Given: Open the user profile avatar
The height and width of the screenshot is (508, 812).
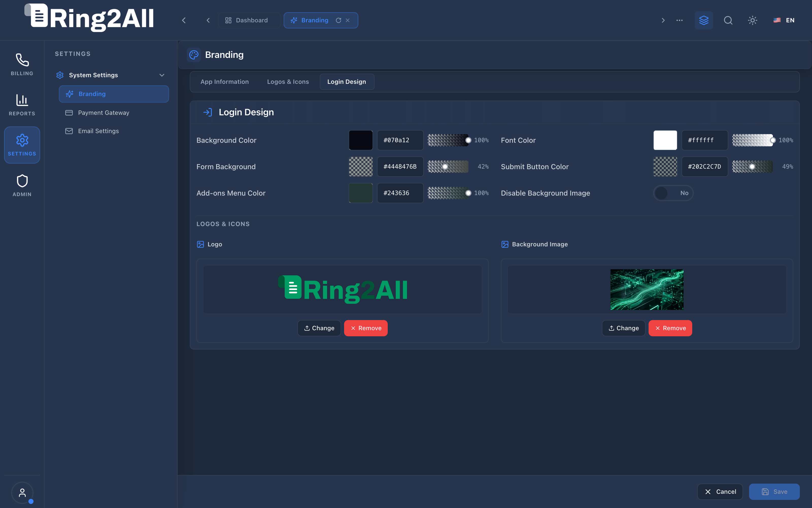Looking at the screenshot, I should tap(22, 493).
